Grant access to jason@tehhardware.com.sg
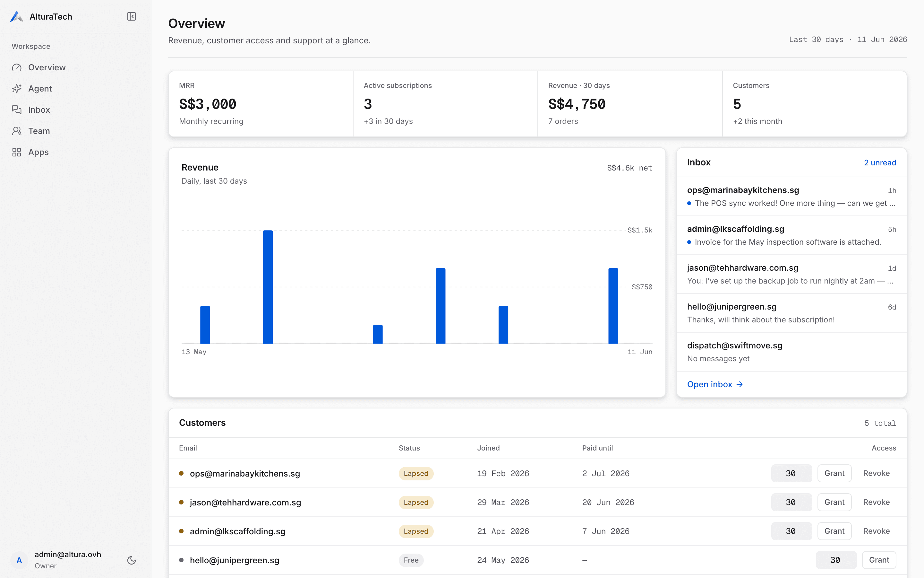The height and width of the screenshot is (578, 924). point(834,502)
